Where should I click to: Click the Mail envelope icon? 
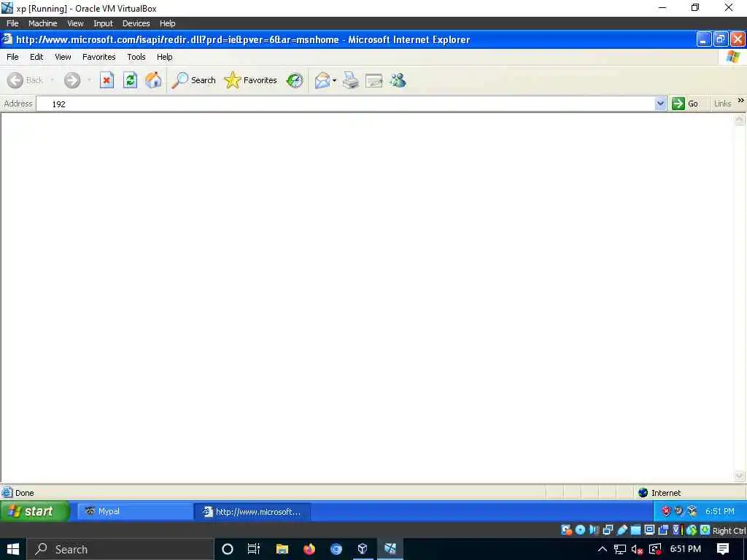point(322,80)
